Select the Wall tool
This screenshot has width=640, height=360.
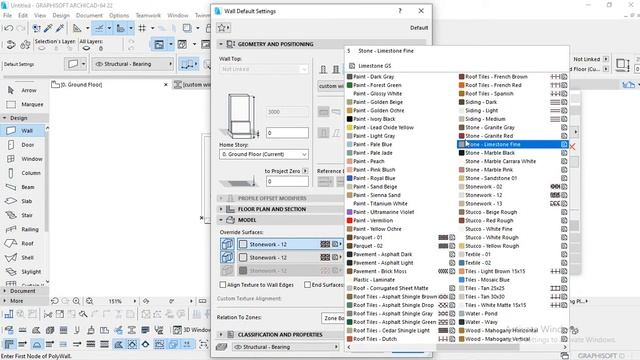tap(23, 131)
